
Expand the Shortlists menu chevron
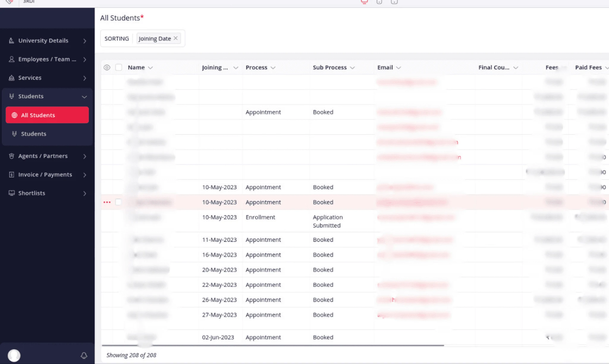coord(85,193)
